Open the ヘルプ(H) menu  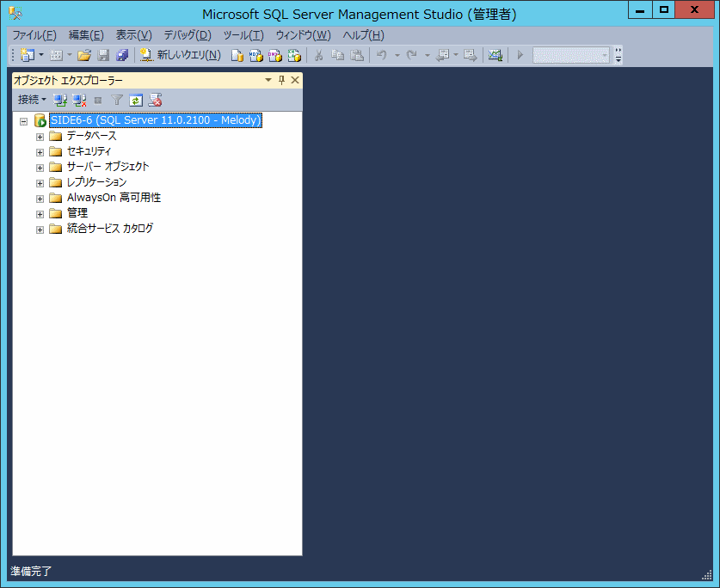point(363,35)
